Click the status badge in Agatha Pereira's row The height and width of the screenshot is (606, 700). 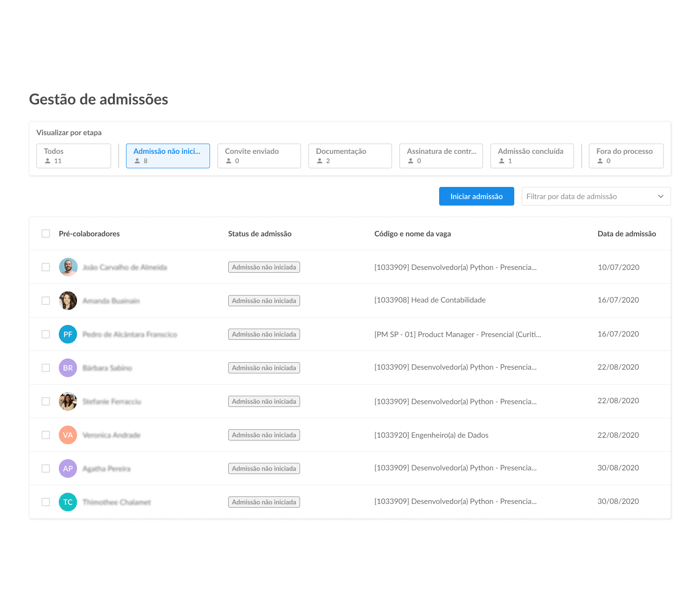(x=264, y=468)
